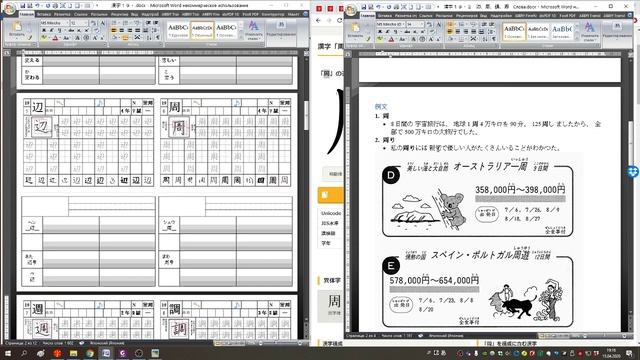Open Вставка tab in right Word window
The width and height of the screenshot is (640, 360).
(x=385, y=16)
